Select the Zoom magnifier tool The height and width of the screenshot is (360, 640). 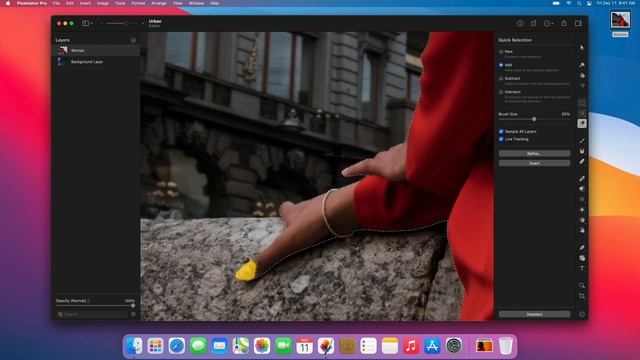click(x=582, y=285)
